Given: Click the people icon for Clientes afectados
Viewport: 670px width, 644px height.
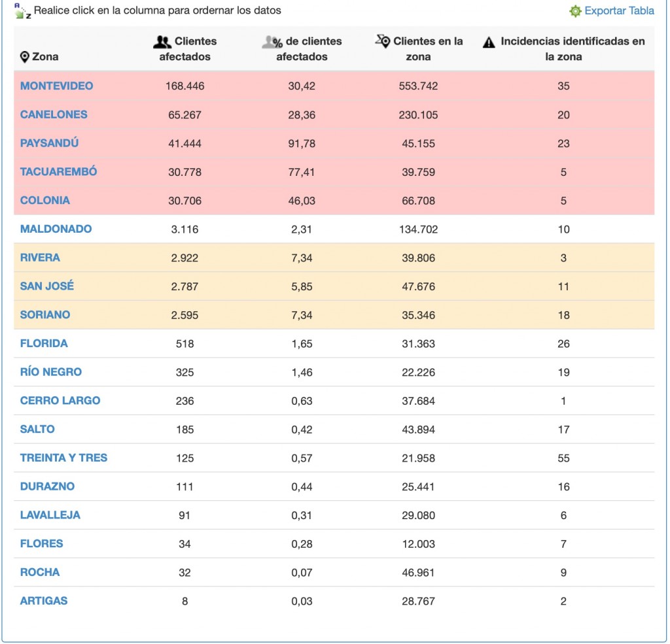Looking at the screenshot, I should 162,42.
